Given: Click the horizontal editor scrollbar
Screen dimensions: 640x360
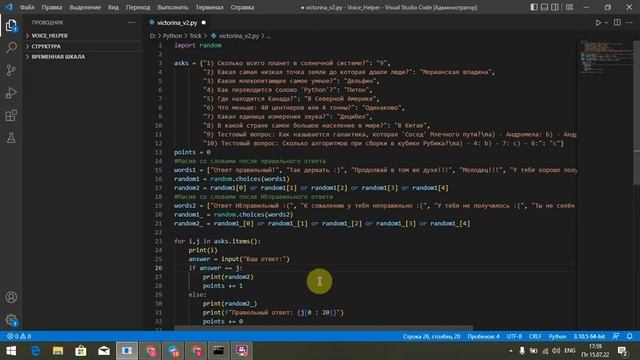Looking at the screenshot, I should 324,328.
